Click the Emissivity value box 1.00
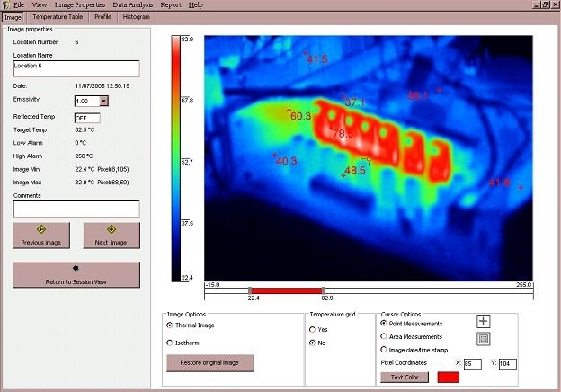The image size is (561, 392). (87, 102)
